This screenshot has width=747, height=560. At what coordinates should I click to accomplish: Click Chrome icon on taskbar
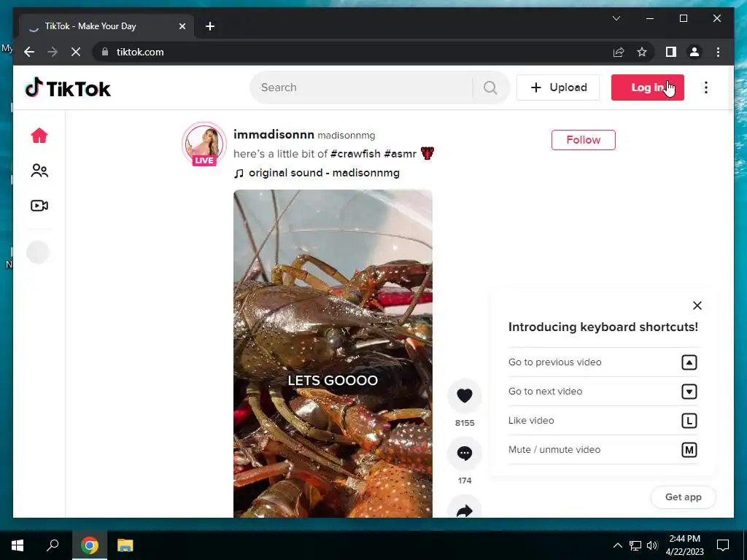point(89,545)
